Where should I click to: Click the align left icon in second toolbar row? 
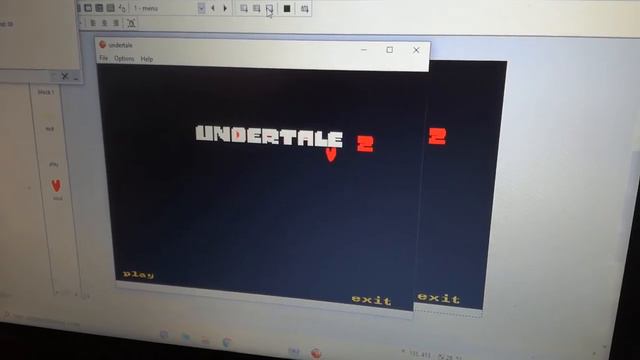(93, 23)
